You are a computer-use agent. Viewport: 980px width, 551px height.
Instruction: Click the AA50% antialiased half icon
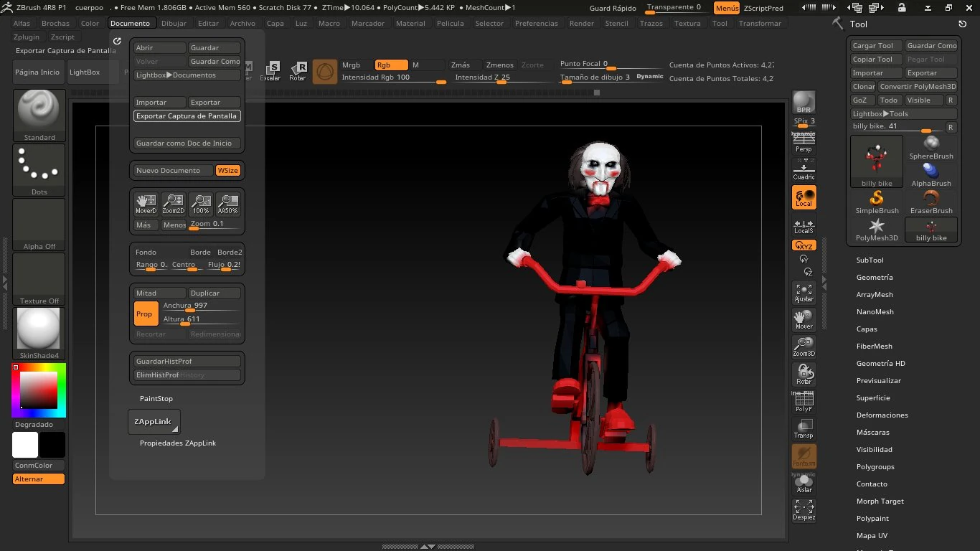(x=227, y=204)
